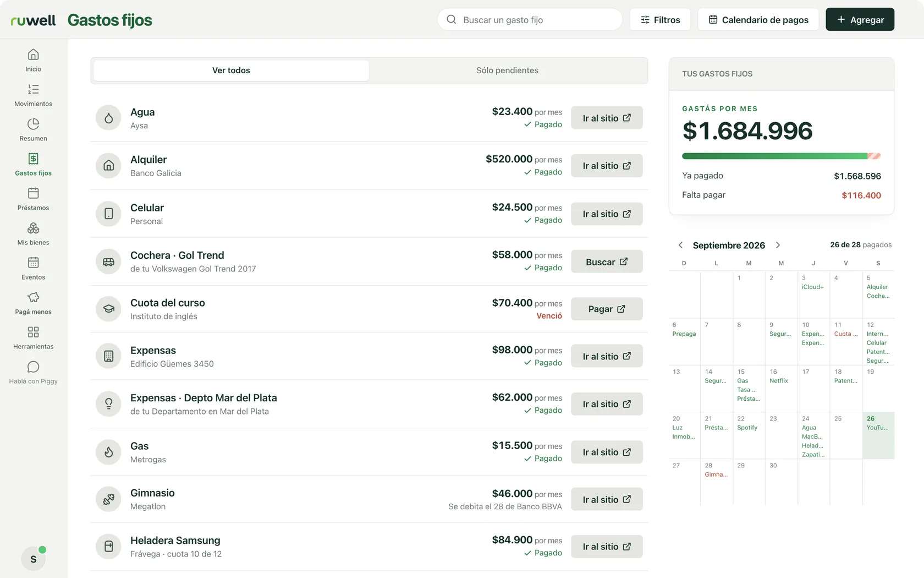The width and height of the screenshot is (924, 578).
Task: Click Agregar to add an expense
Action: click(860, 20)
